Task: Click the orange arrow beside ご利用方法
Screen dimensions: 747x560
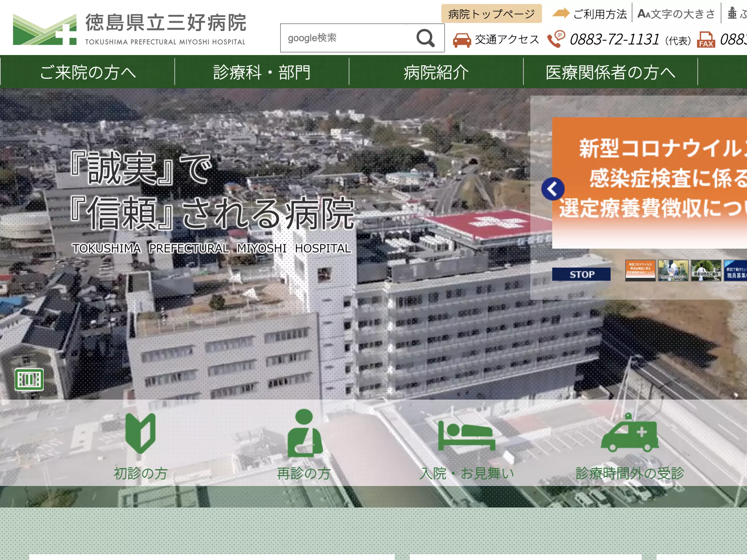Action: click(561, 13)
